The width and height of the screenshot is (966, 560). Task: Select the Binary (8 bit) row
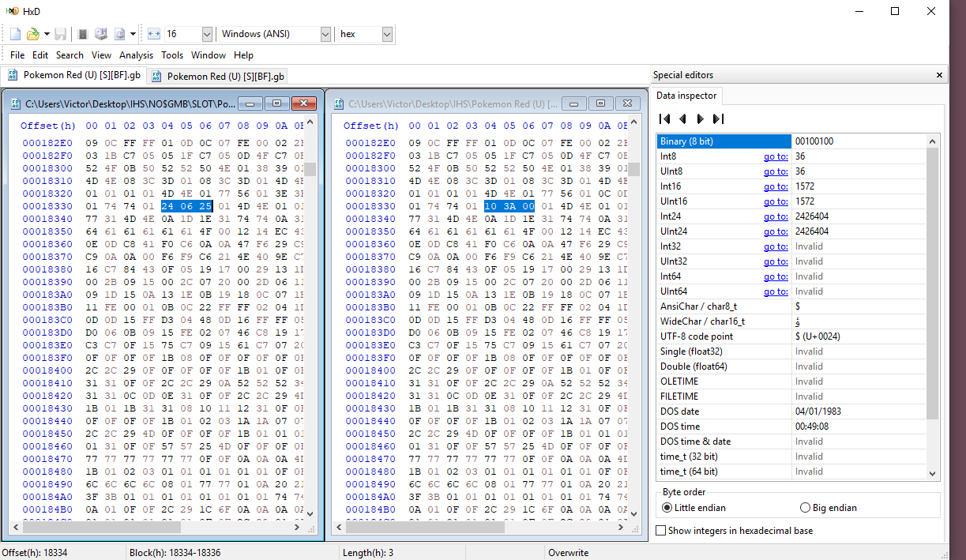[791, 141]
